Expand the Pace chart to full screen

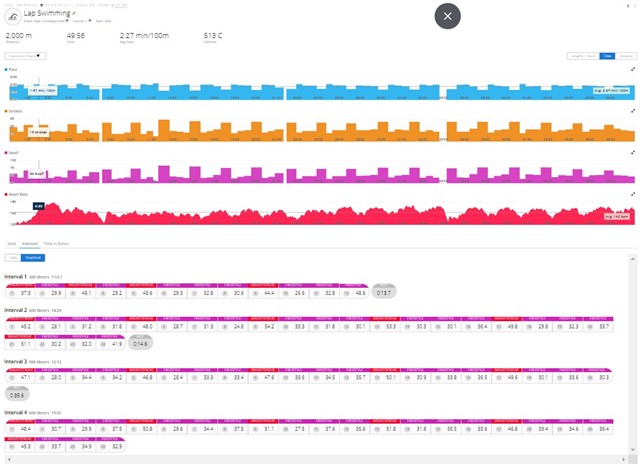(633, 69)
